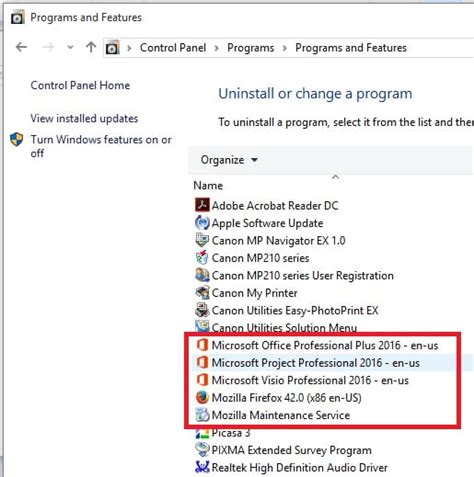Screen dimensions: 474x477
Task: Select Canon Utilities Solution Menu entry
Action: pos(284,327)
